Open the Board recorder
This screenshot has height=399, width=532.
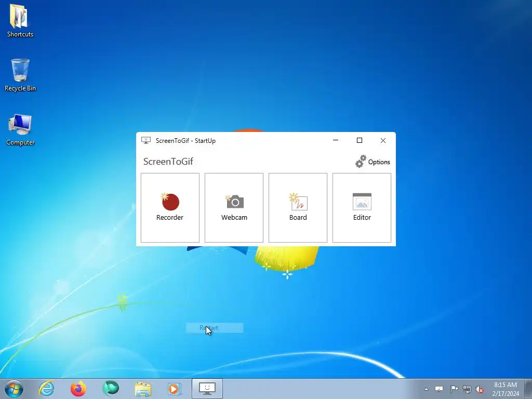[298, 208]
